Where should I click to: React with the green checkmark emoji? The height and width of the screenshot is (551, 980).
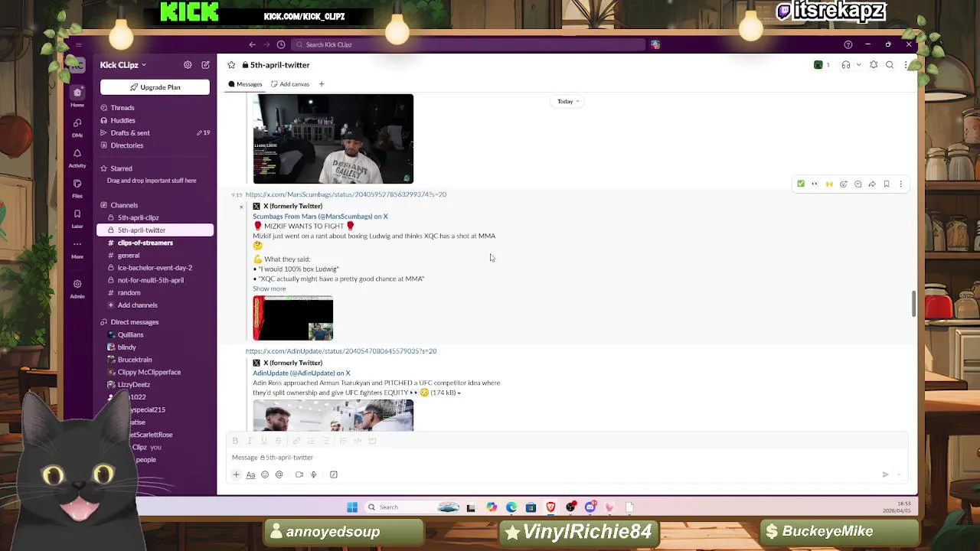tap(801, 184)
